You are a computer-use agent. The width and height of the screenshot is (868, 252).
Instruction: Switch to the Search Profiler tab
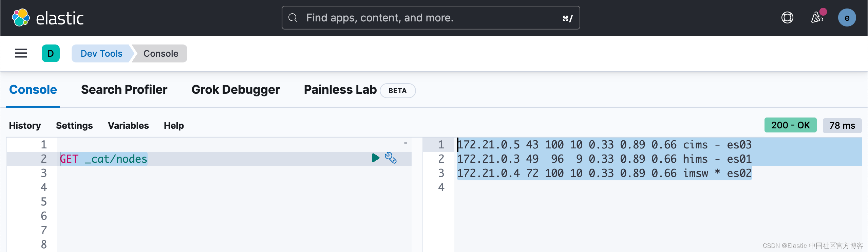coord(124,90)
